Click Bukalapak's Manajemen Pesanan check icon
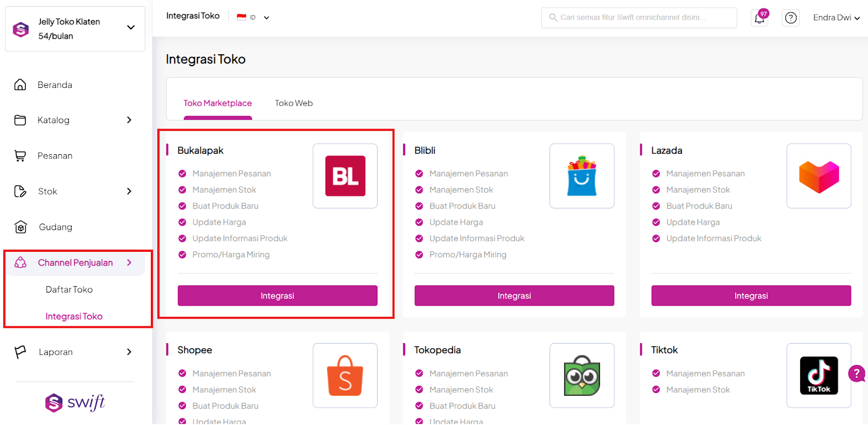This screenshot has width=868, height=425. [182, 174]
